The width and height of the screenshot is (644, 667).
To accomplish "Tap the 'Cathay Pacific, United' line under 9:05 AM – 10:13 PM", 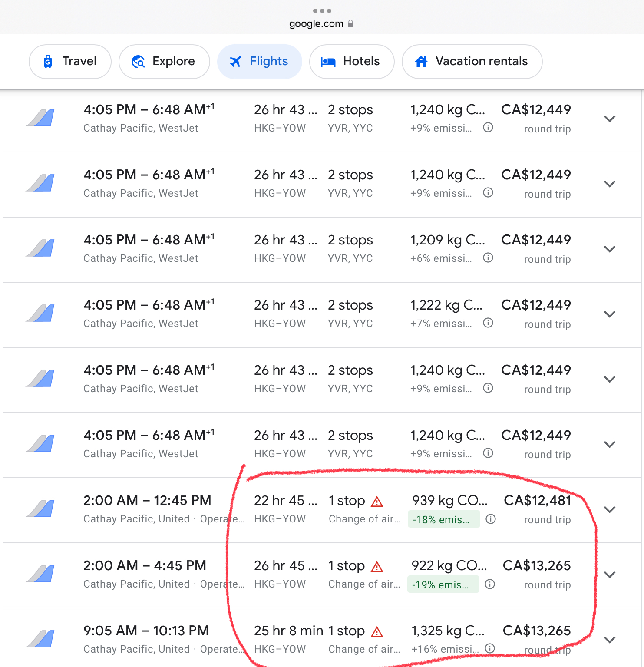I will [164, 649].
